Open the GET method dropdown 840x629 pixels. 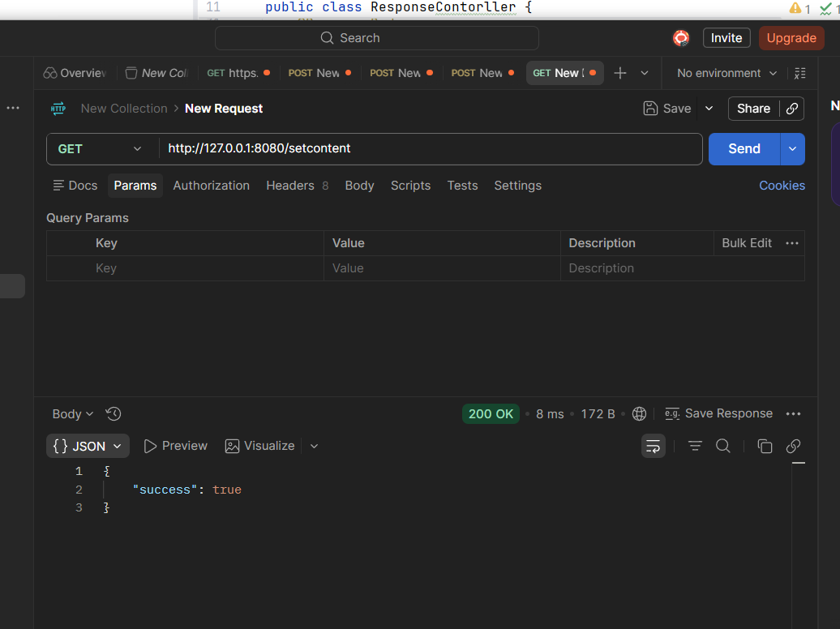(100, 149)
